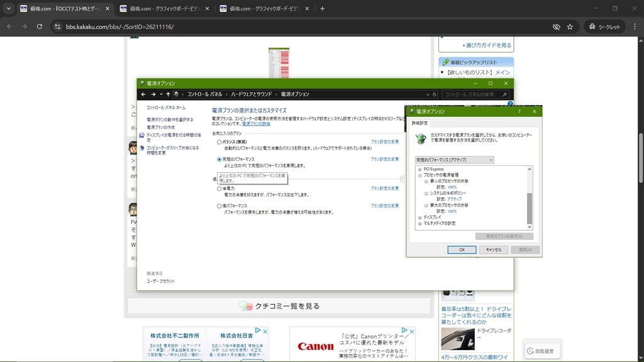Click the up arrow in 電源オプション window
The width and height of the screenshot is (644, 362).
pyautogui.click(x=168, y=94)
